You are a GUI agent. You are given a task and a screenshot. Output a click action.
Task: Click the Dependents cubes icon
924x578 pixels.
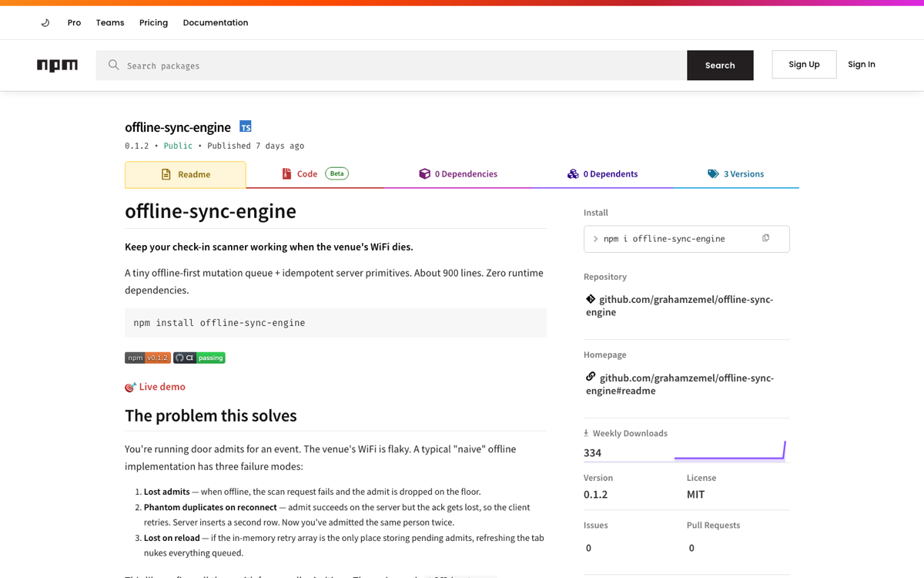pos(573,174)
